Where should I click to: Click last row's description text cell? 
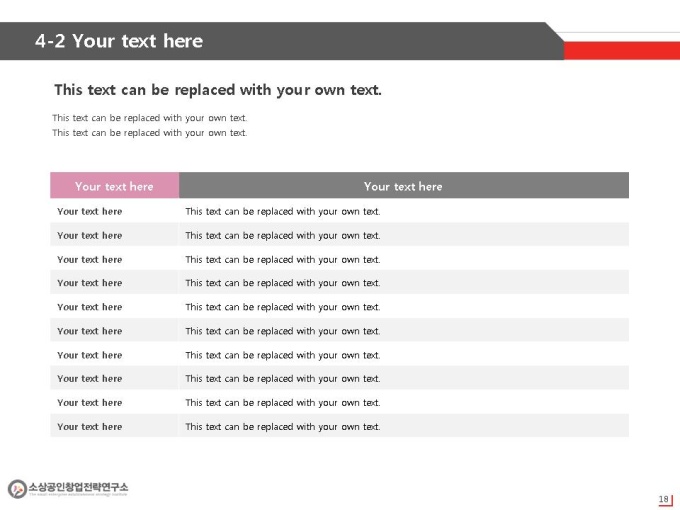pyautogui.click(x=404, y=426)
